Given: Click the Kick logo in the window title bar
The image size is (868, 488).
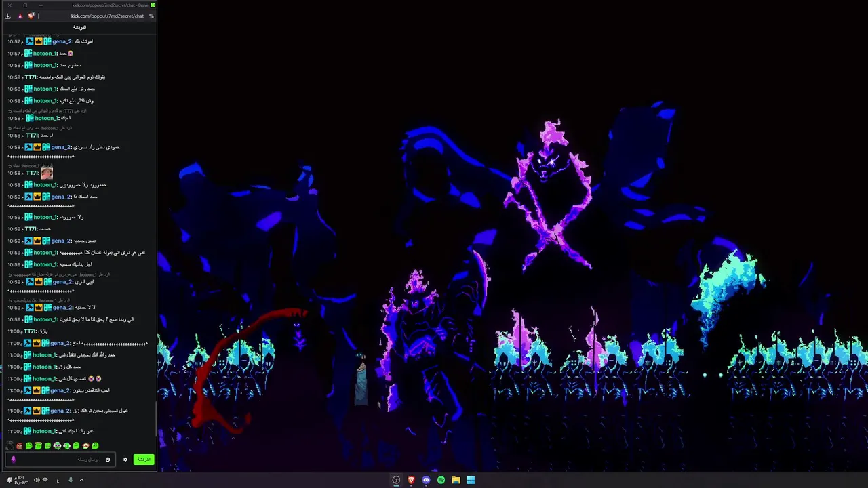Looking at the screenshot, I should [x=153, y=5].
